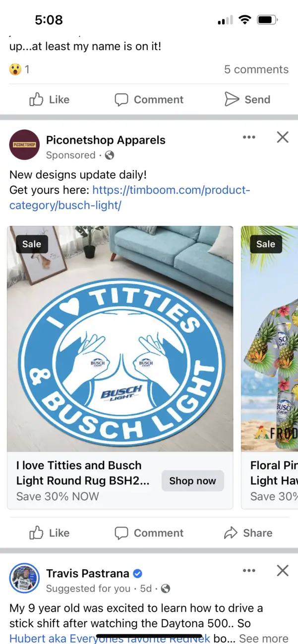Tap the Shop now button

coord(192,481)
